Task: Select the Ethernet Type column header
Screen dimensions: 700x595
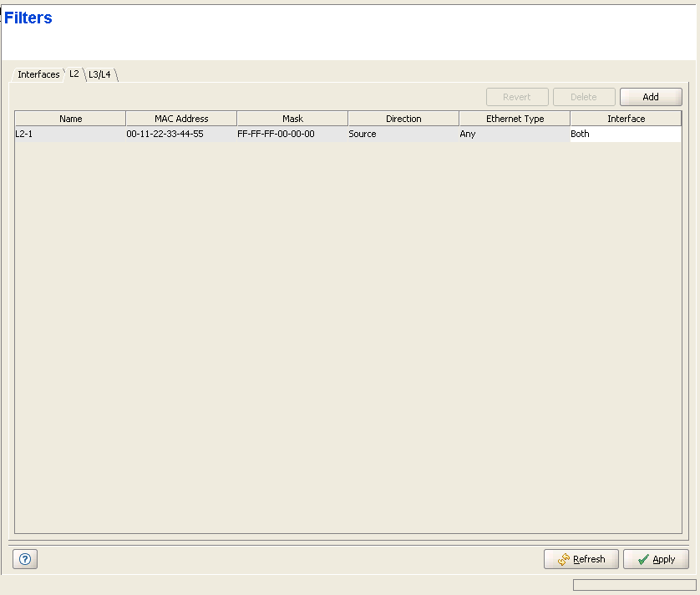Action: [x=515, y=119]
